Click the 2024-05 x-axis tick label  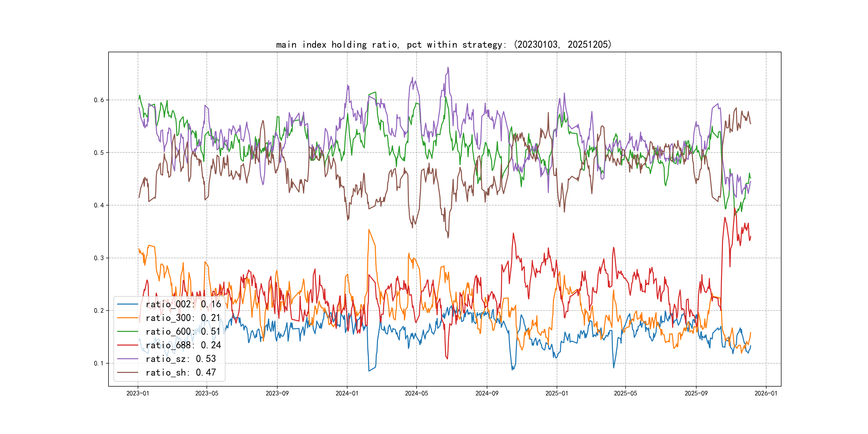click(416, 393)
